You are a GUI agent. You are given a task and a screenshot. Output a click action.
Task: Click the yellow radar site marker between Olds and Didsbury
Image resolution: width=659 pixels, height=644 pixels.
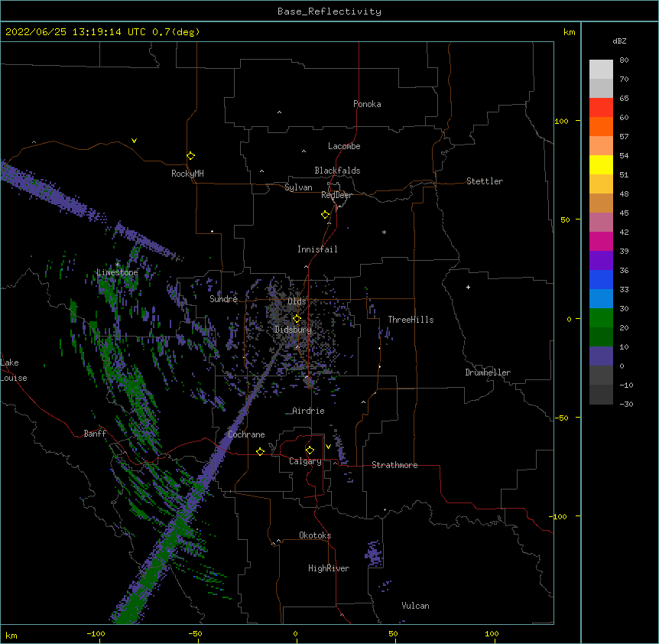point(297,319)
